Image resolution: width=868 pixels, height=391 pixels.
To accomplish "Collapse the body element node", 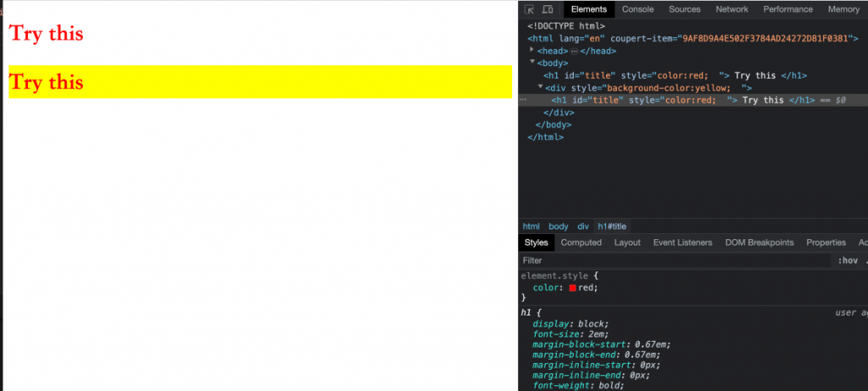I will click(x=532, y=62).
